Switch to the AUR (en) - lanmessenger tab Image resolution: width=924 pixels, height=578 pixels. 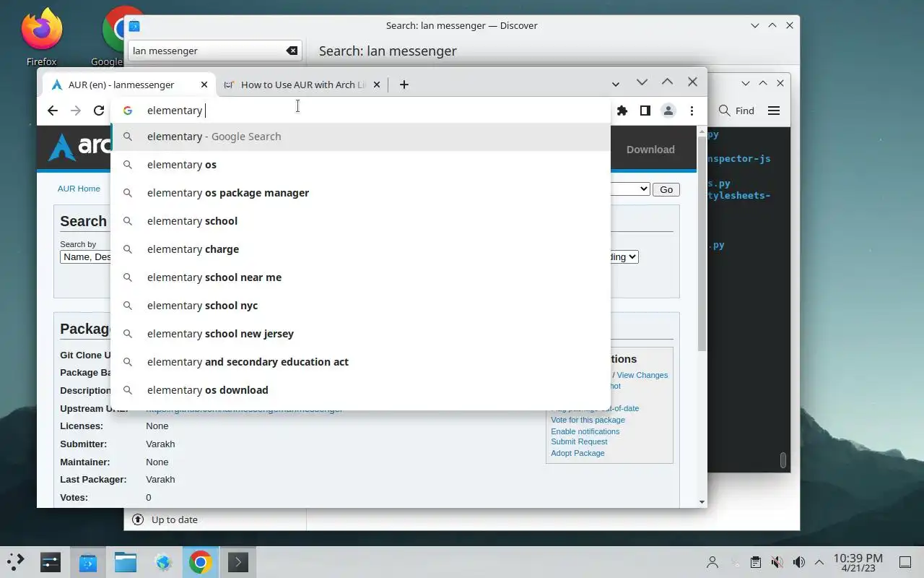point(130,85)
